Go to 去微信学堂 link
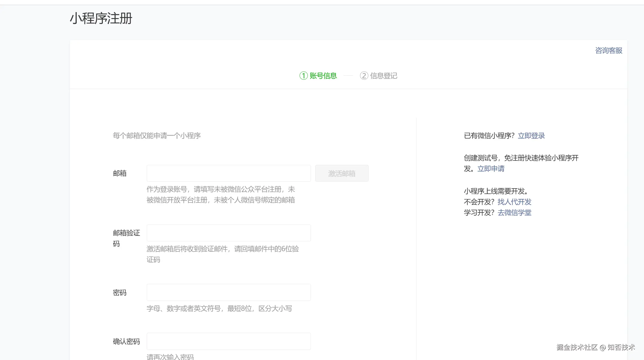The width and height of the screenshot is (644, 360). (514, 213)
